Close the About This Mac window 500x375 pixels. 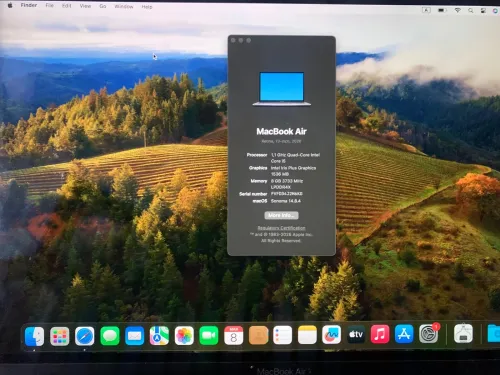click(233, 40)
